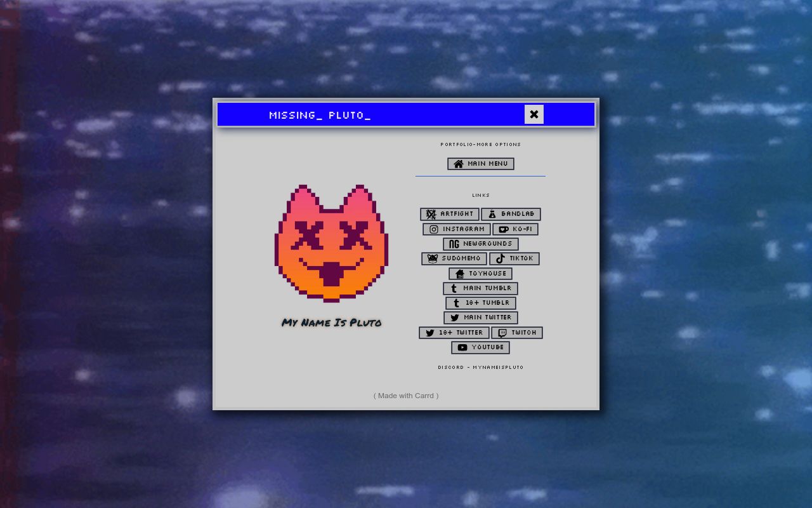The width and height of the screenshot is (812, 508).
Task: Visit the Ko-fi support page
Action: pos(515,229)
